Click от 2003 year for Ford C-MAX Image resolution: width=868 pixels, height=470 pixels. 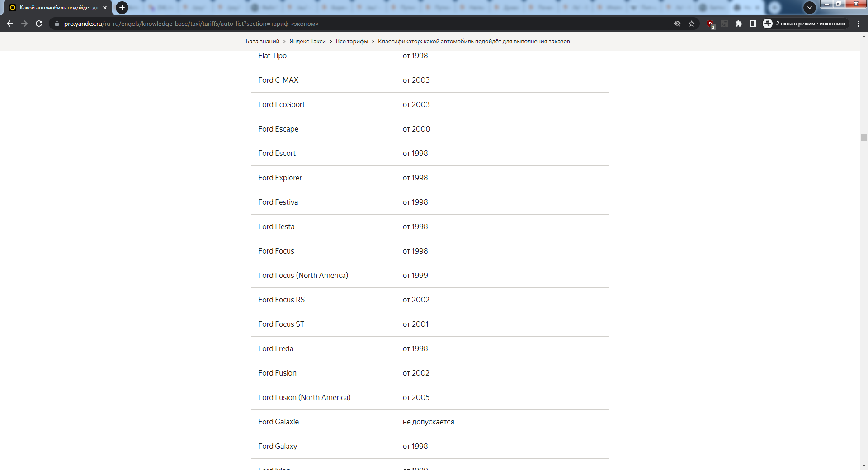pyautogui.click(x=416, y=80)
